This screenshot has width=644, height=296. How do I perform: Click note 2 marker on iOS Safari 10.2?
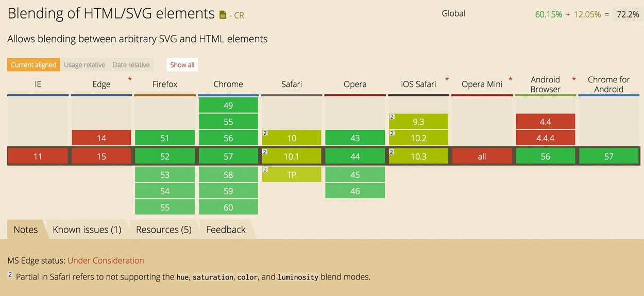pyautogui.click(x=392, y=133)
